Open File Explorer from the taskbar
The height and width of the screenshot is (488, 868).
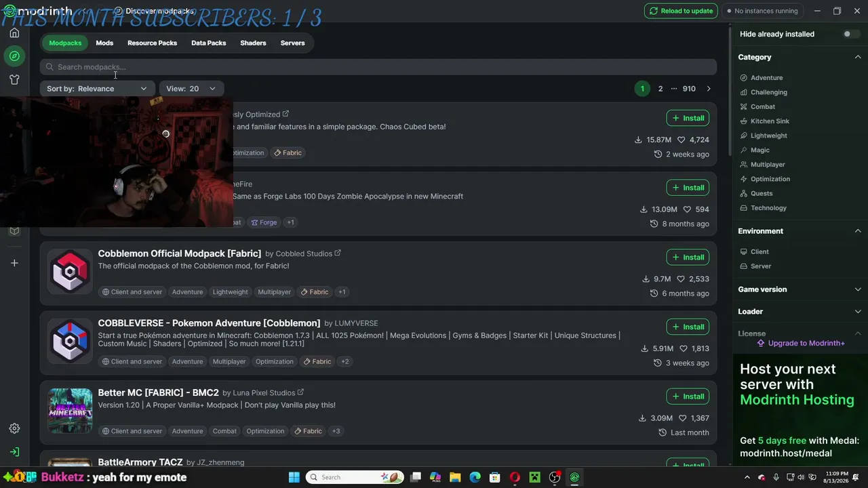click(455, 477)
